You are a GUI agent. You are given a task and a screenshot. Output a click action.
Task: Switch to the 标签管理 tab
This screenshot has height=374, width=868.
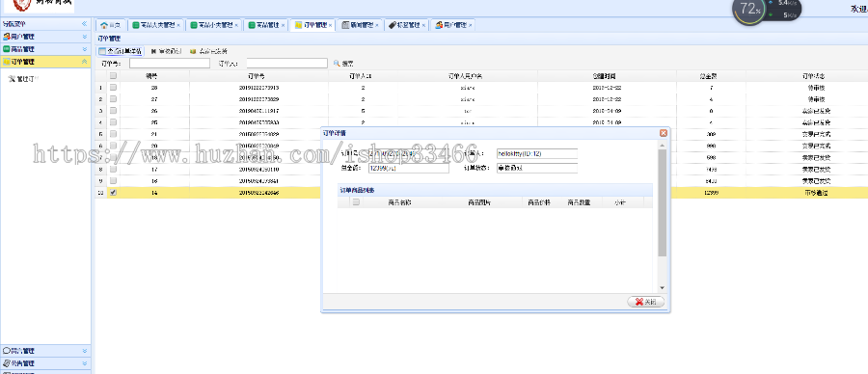[403, 25]
